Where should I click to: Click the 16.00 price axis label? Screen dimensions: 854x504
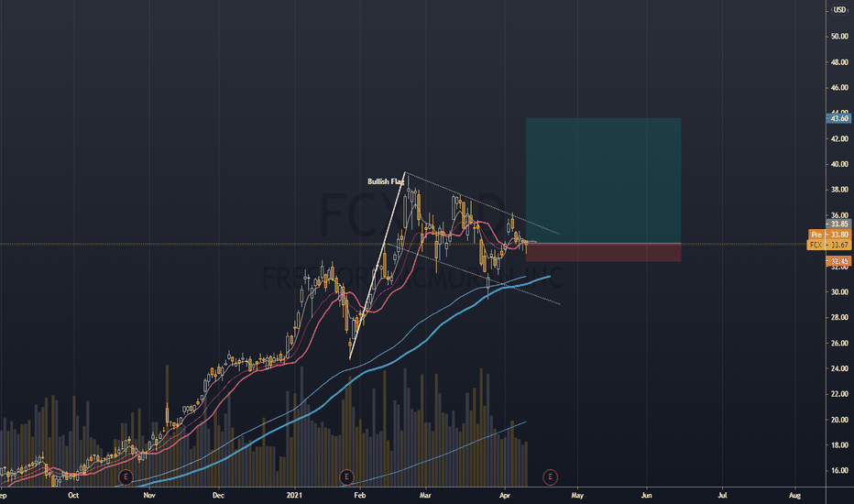pyautogui.click(x=839, y=470)
